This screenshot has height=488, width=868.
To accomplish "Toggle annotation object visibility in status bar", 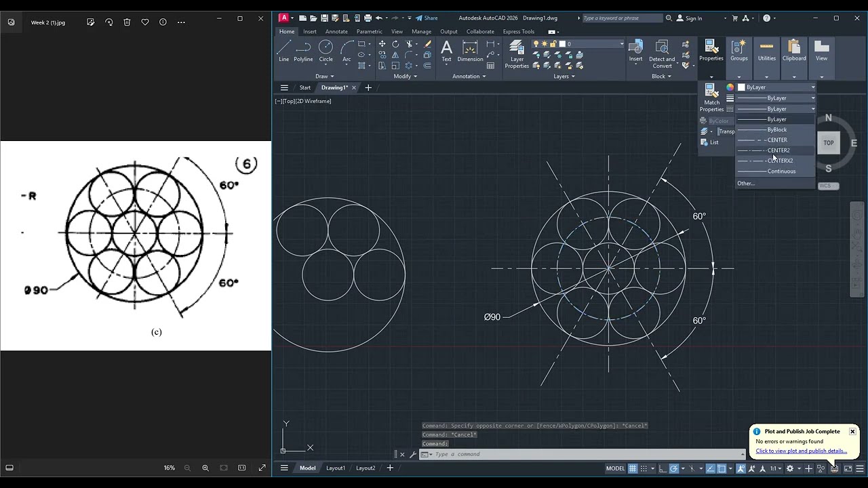I will point(741,468).
